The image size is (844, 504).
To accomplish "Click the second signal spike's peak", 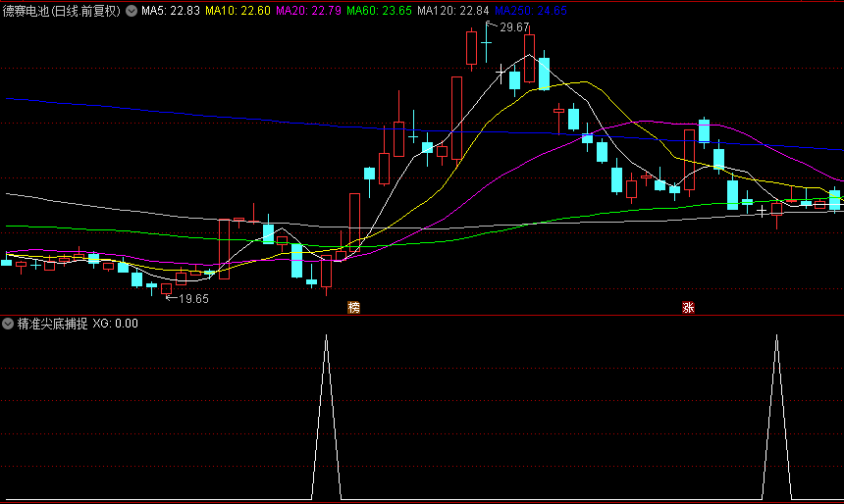I will pos(776,336).
